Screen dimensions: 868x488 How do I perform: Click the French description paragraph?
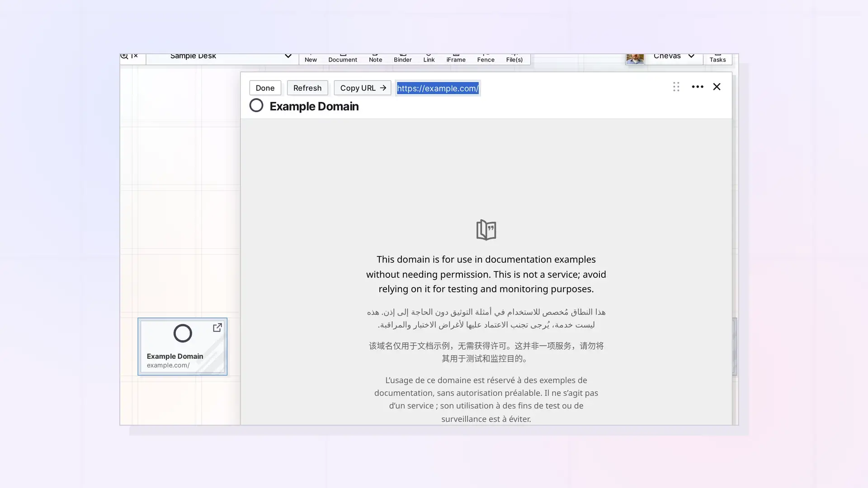pyautogui.click(x=486, y=399)
